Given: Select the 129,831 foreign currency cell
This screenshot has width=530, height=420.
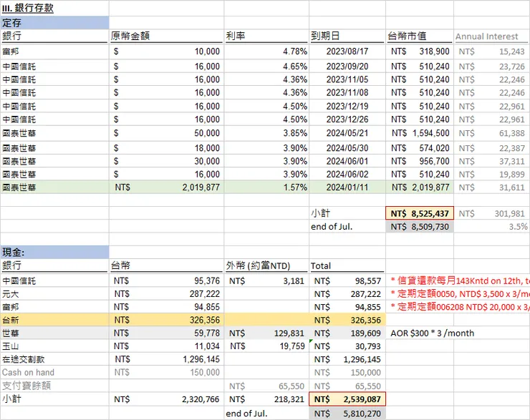Looking at the screenshot, I should tap(266, 333).
